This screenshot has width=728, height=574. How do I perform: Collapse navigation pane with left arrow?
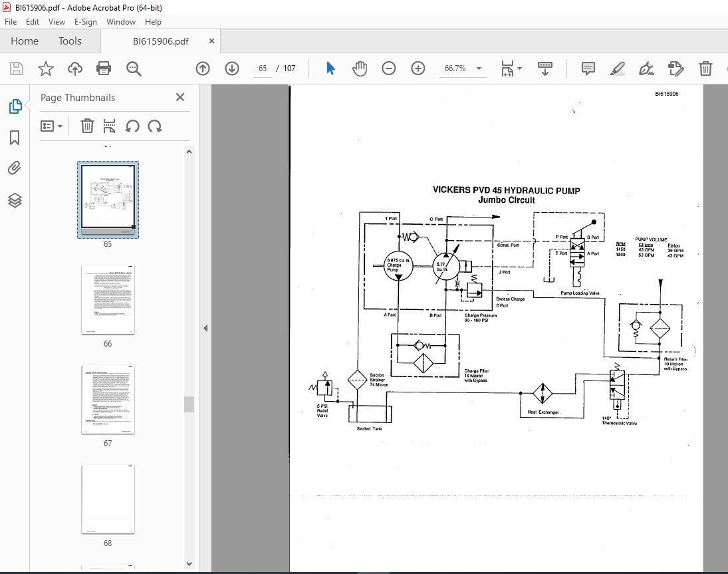click(205, 328)
